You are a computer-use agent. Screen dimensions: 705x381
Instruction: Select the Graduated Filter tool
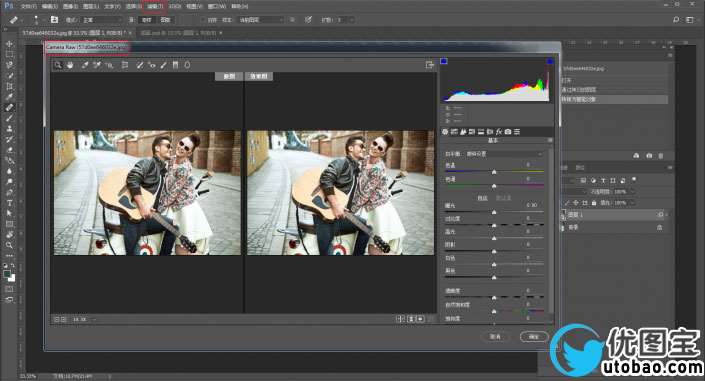pyautogui.click(x=175, y=65)
